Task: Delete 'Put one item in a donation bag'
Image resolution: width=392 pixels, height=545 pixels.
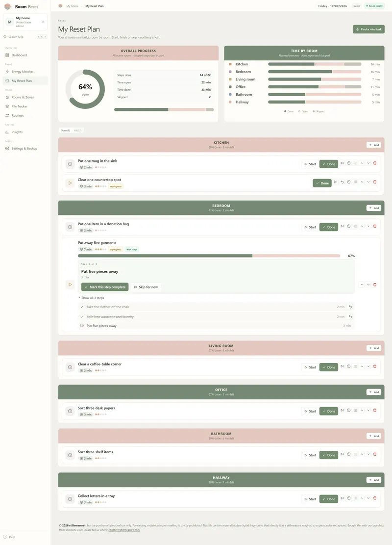Action: tap(375, 226)
